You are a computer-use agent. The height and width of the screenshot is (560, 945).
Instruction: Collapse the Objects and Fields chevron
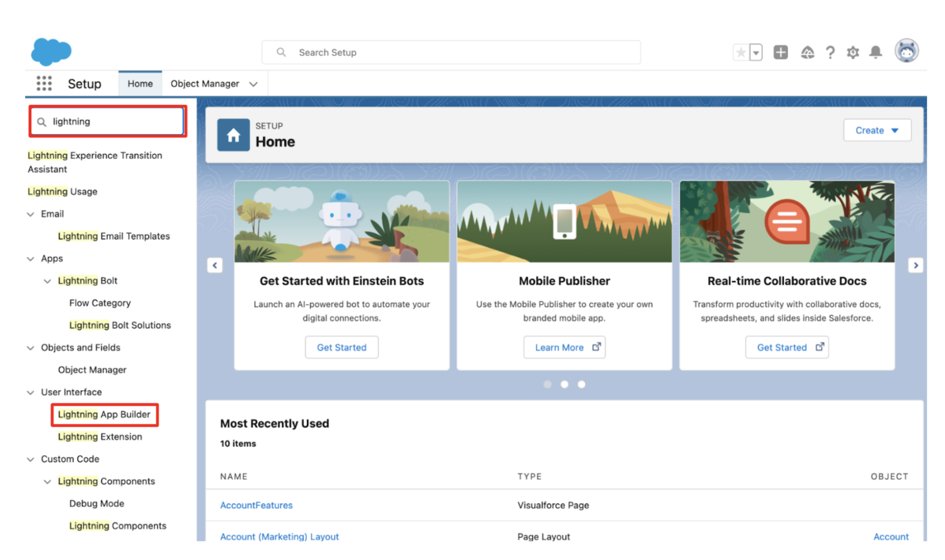point(30,348)
